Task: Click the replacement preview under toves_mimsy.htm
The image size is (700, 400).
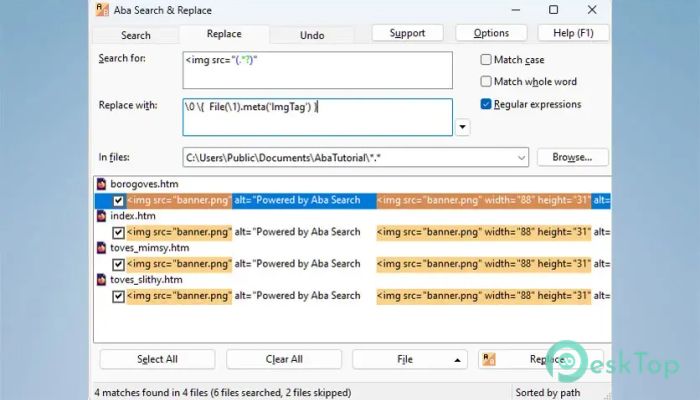Action: 484,264
